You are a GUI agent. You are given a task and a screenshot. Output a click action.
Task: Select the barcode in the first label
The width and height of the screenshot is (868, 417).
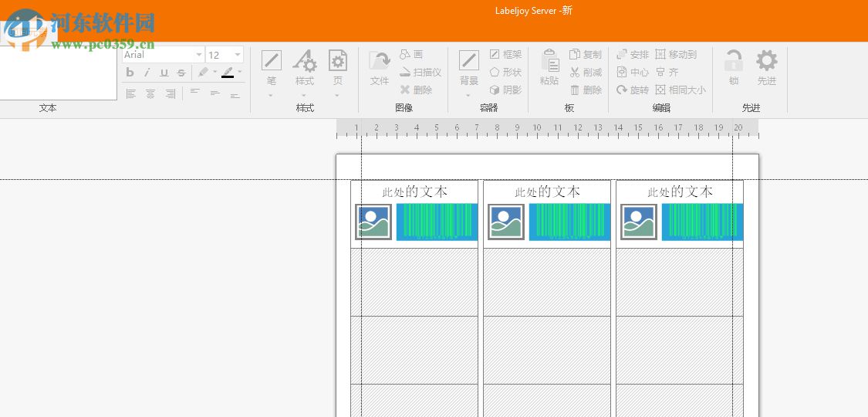tap(437, 222)
